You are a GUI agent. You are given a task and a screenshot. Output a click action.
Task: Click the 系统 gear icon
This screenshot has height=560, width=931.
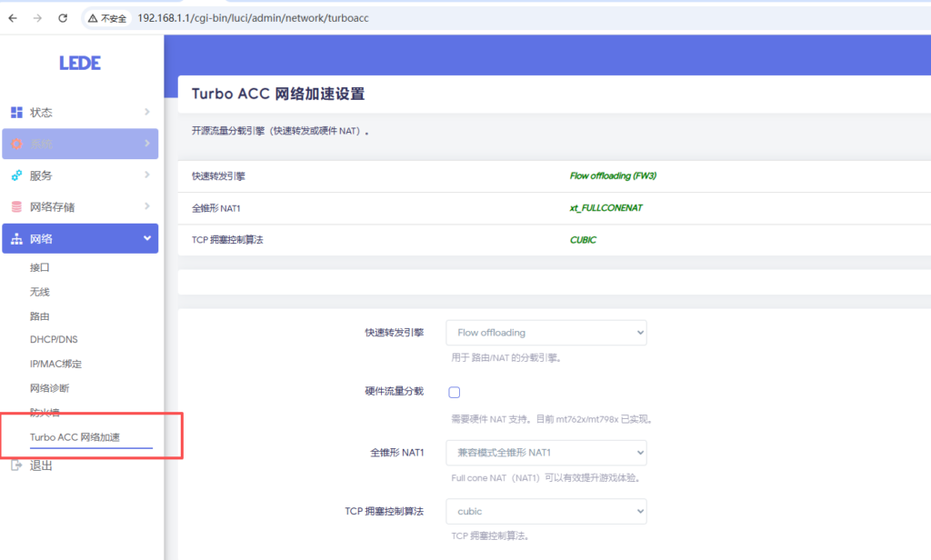[16, 144]
